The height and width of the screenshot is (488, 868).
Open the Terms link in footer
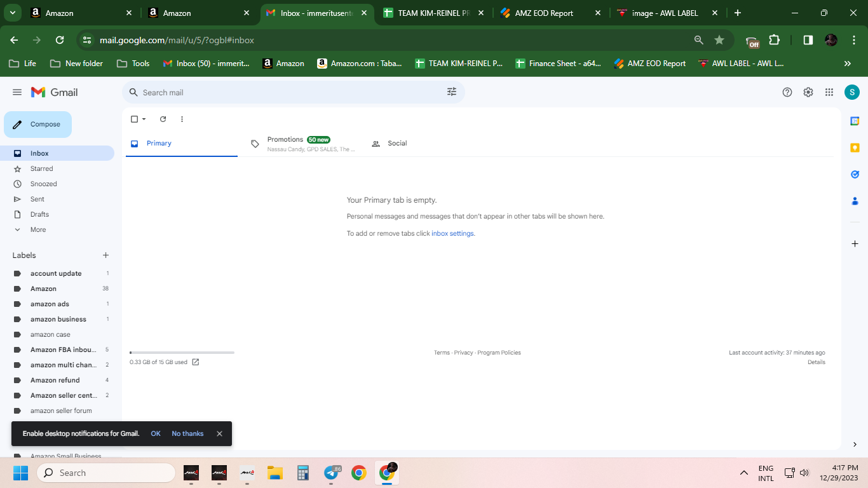click(442, 353)
